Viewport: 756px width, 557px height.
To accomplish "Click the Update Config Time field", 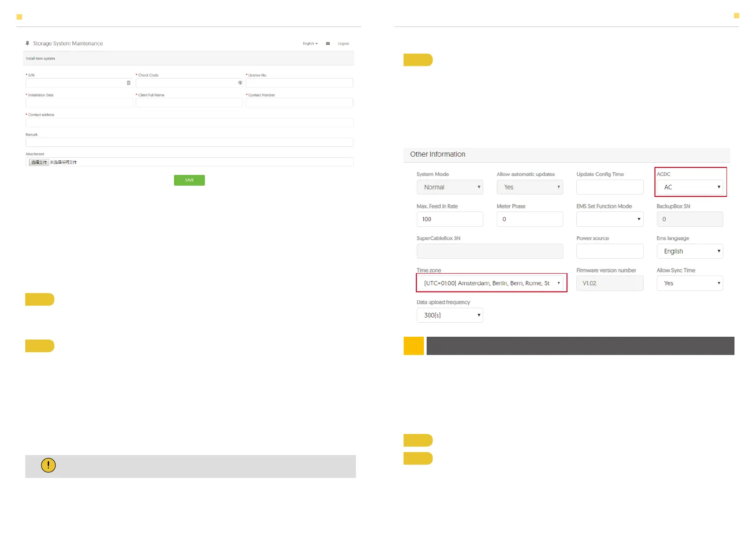I will (610, 187).
